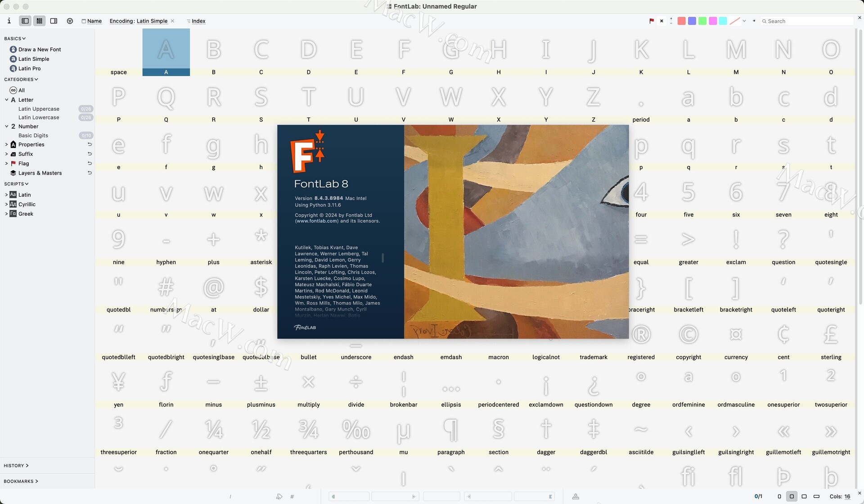Open the font info icon
Image resolution: width=864 pixels, height=504 pixels.
9,21
